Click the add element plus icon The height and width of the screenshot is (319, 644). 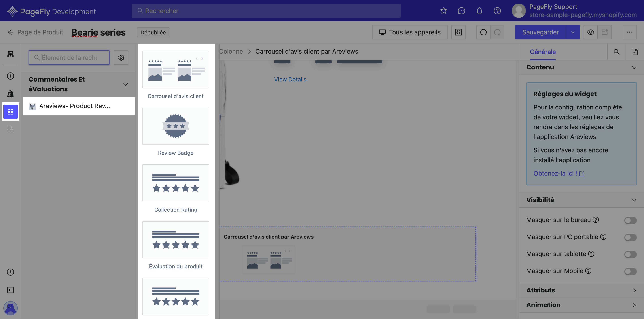[11, 76]
